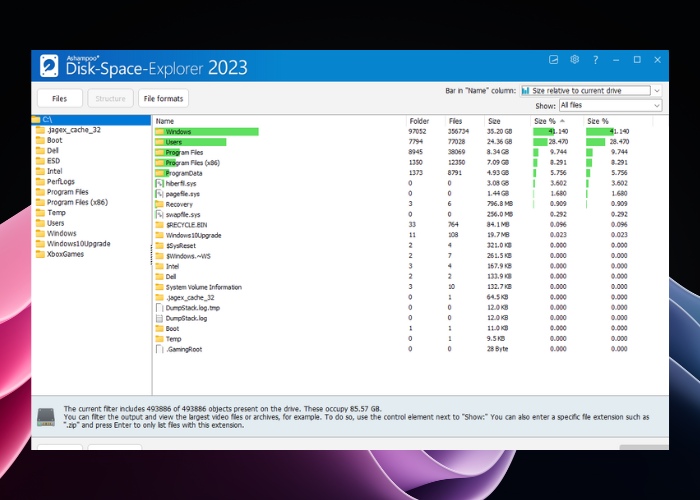Minimize the Disk-Space-Explorer window
The image size is (700, 500).
[616, 60]
